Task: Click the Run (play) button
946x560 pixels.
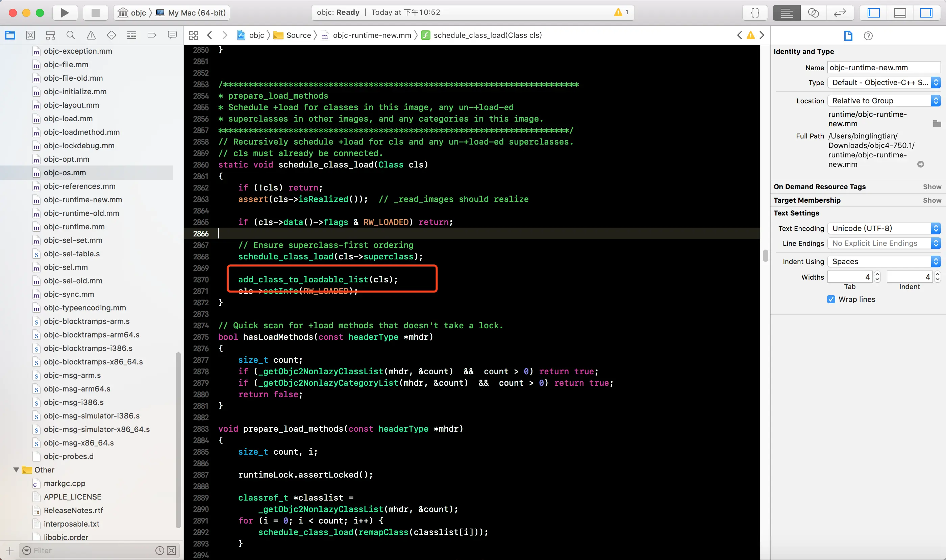Action: tap(65, 13)
